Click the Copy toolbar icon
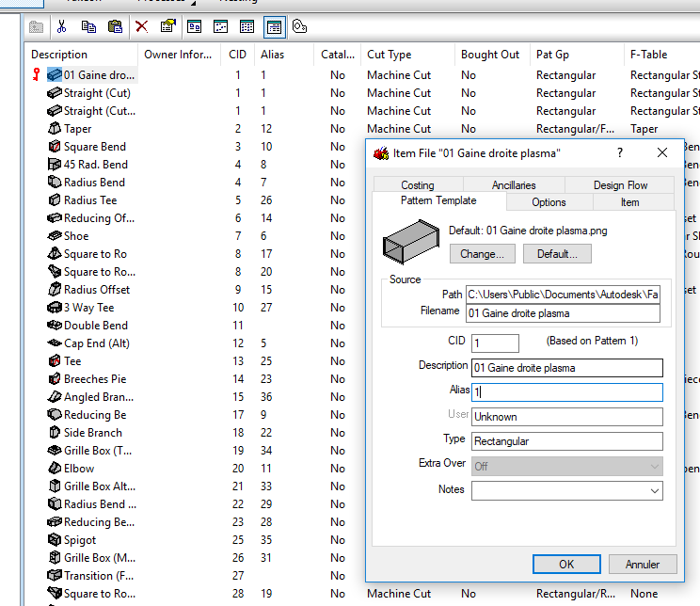The image size is (700, 606). [x=88, y=26]
